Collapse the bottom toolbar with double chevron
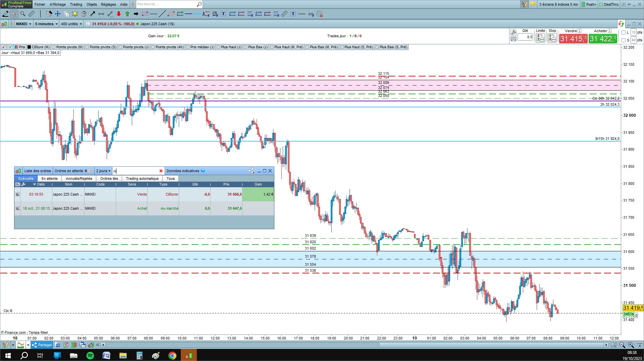 (98, 345)
